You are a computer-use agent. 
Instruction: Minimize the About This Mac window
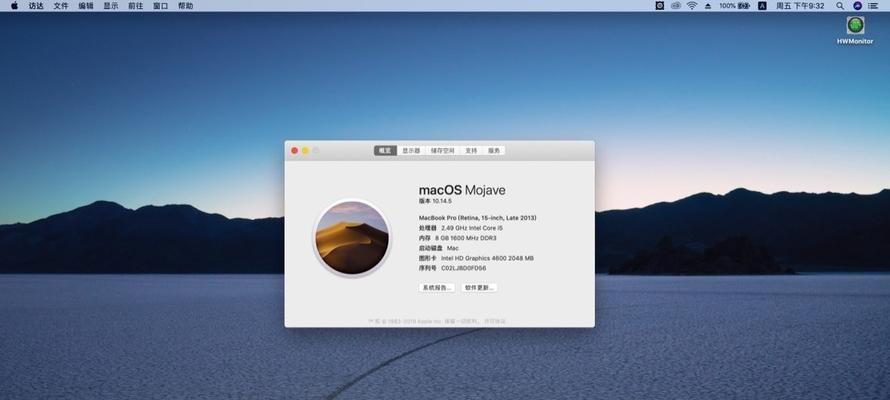305,150
